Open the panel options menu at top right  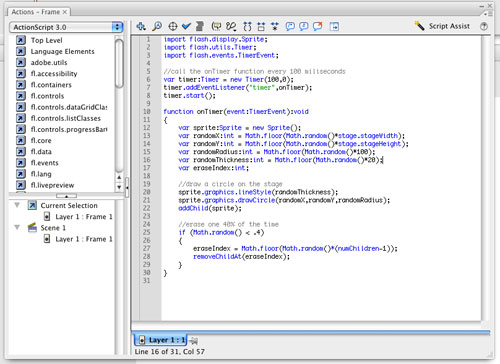pos(488,14)
